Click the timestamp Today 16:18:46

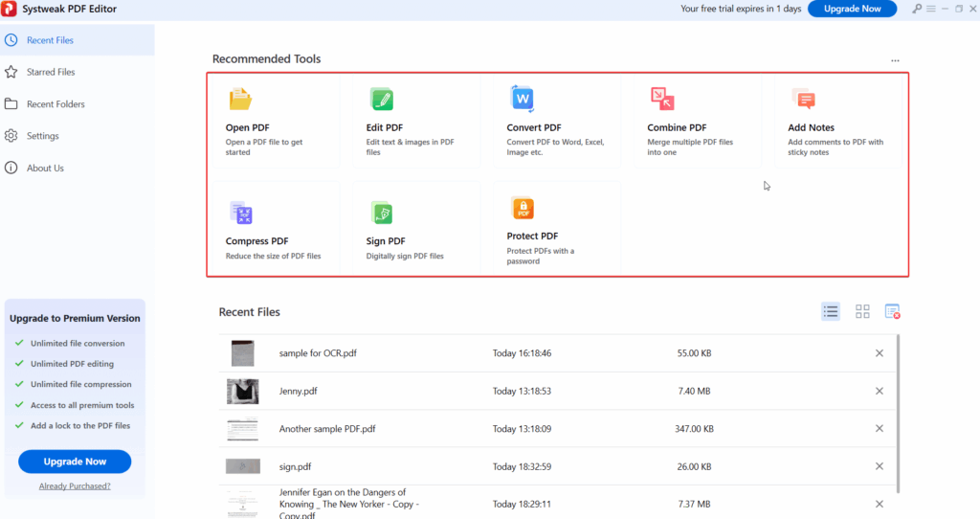click(x=522, y=353)
